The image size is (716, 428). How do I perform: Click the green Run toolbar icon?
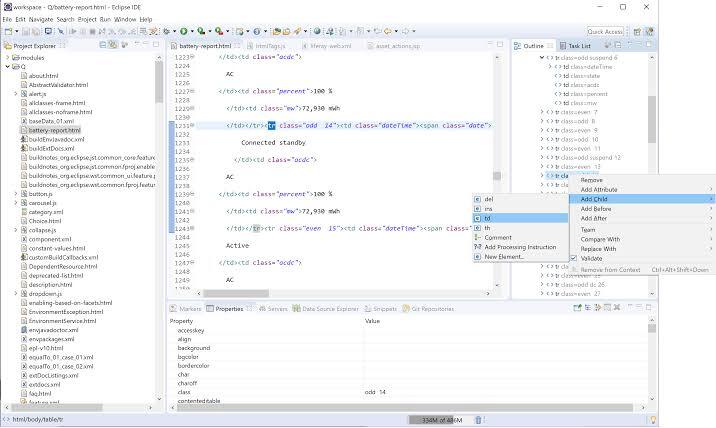(184, 32)
